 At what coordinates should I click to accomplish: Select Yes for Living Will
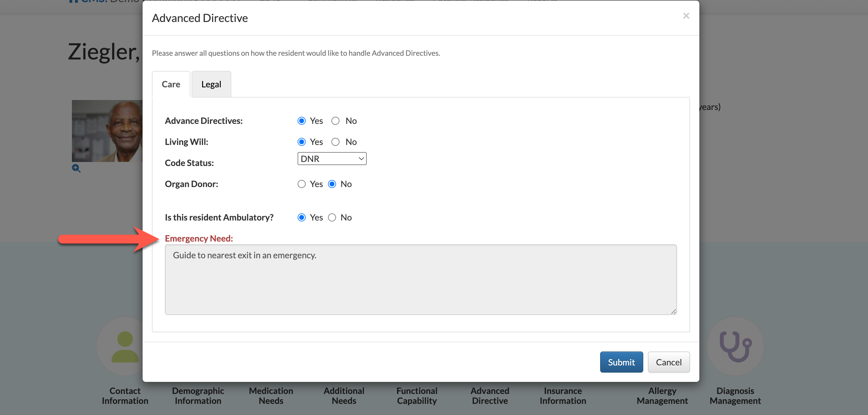point(302,142)
